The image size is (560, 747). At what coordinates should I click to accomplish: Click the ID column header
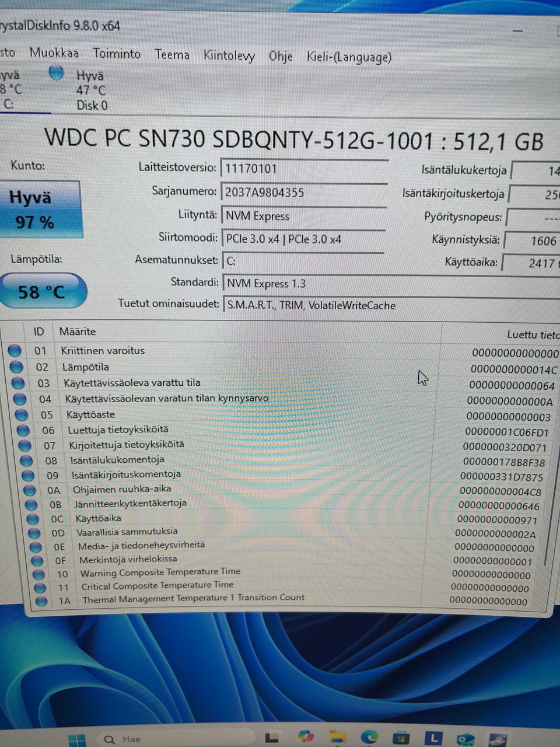(38, 331)
